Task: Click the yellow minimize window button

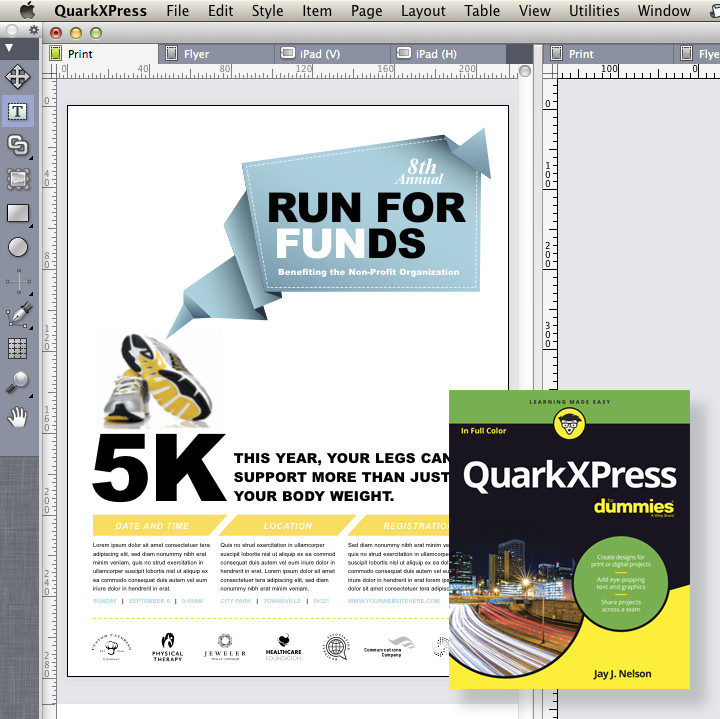Action: 76,33
